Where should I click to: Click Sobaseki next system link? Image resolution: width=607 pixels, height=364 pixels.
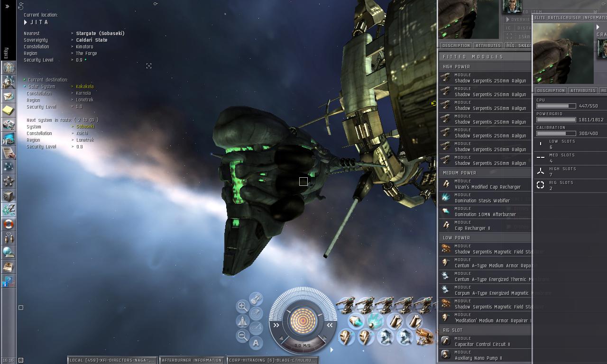point(85,127)
